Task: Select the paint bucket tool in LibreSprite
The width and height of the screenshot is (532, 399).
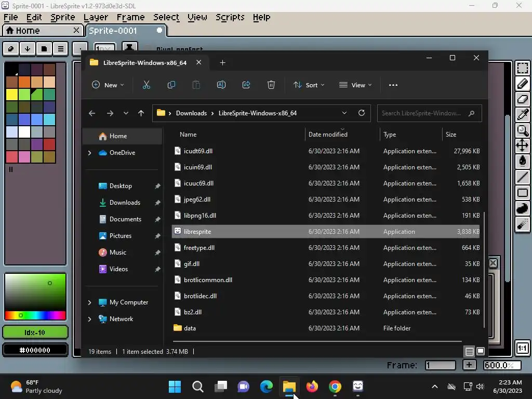Action: pyautogui.click(x=523, y=161)
